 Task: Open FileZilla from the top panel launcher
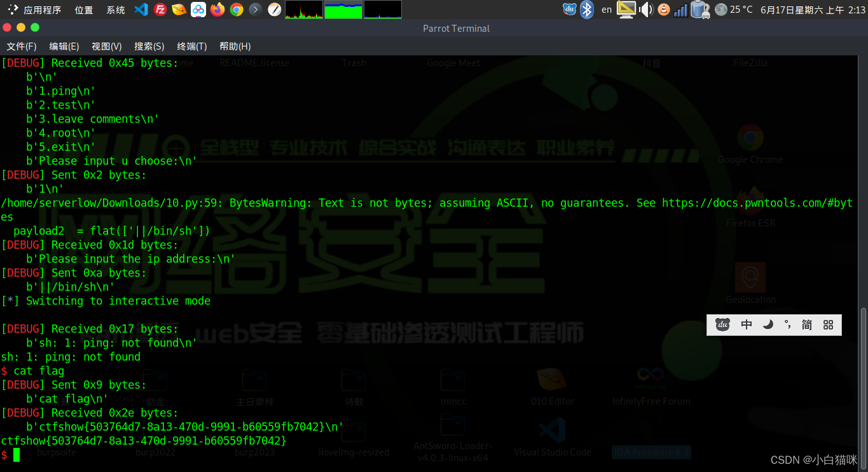pyautogui.click(x=160, y=10)
